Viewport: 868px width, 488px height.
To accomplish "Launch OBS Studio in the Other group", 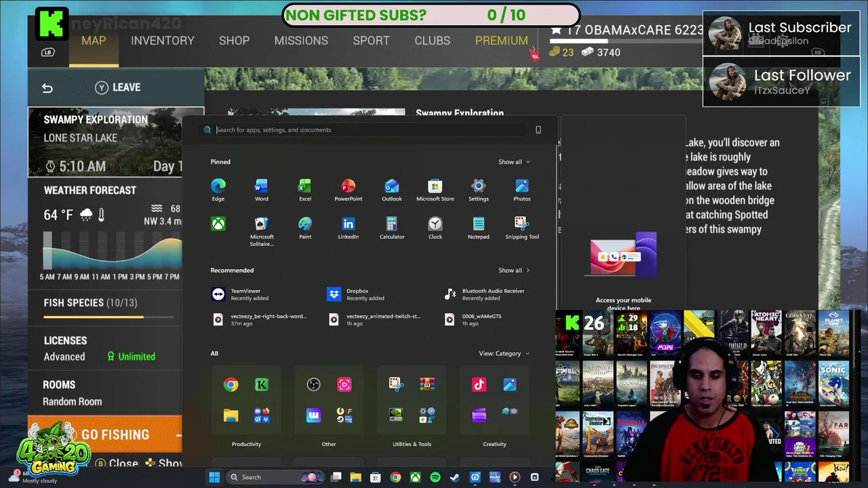I will [313, 385].
